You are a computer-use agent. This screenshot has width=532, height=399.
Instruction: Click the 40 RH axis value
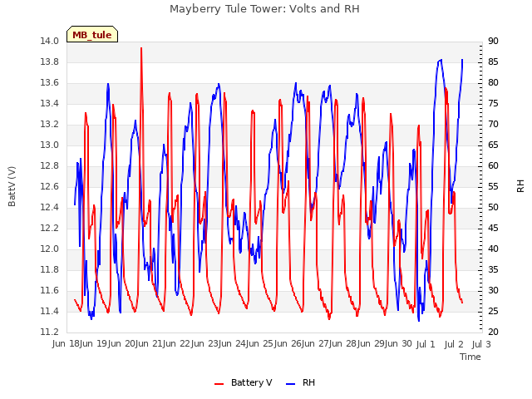pyautogui.click(x=493, y=249)
